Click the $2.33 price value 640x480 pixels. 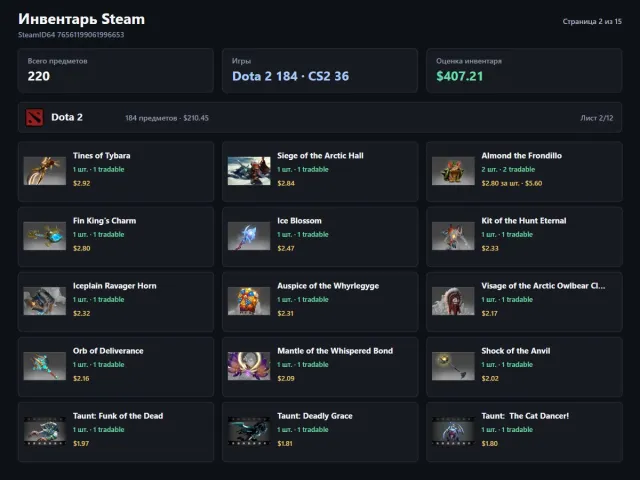click(x=490, y=248)
